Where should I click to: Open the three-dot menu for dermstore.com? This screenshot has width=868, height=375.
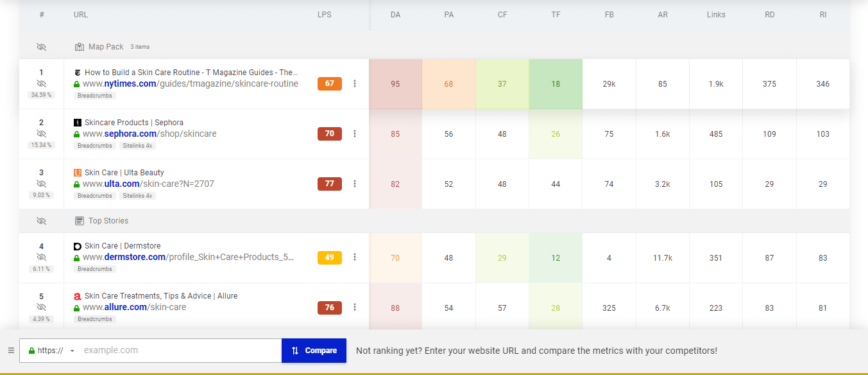point(355,257)
